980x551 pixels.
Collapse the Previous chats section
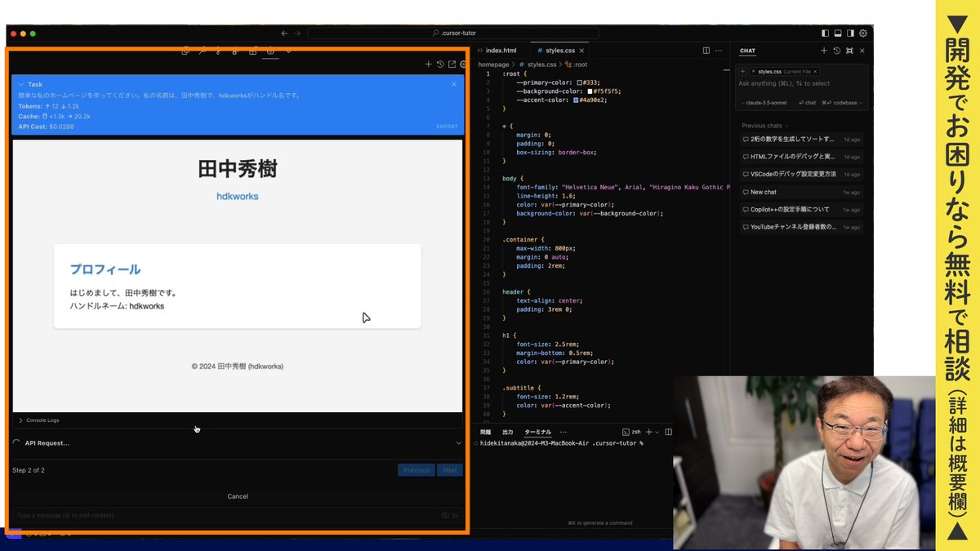tap(765, 126)
